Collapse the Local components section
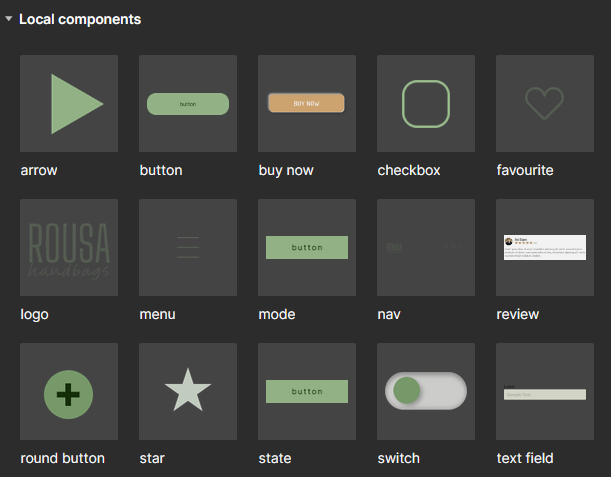This screenshot has width=611, height=477. pyautogui.click(x=9, y=18)
